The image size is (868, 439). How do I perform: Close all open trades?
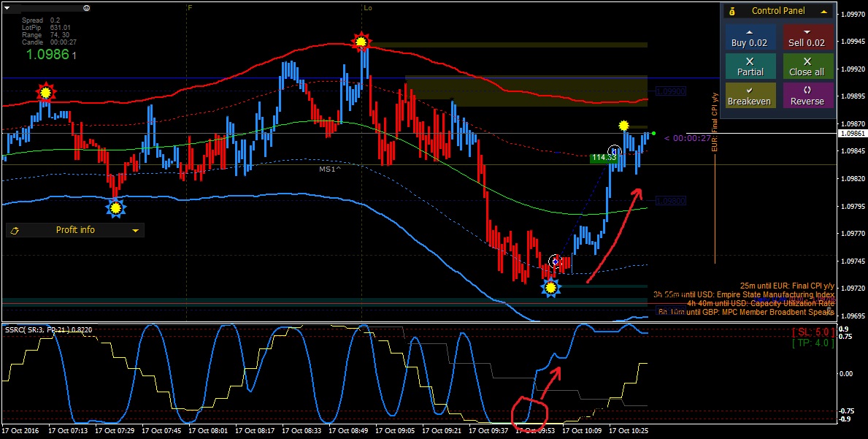(807, 66)
